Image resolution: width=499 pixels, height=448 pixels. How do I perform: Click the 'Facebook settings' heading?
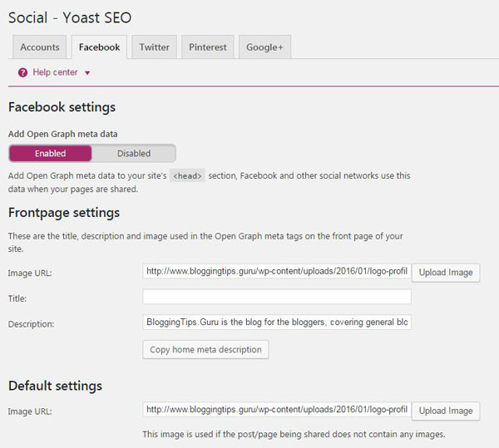(62, 107)
